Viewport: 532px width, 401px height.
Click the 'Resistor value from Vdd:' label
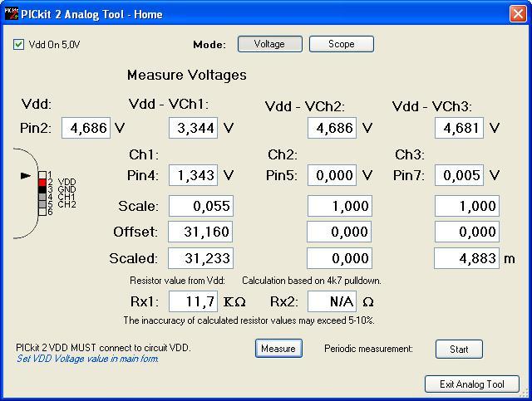[177, 281]
